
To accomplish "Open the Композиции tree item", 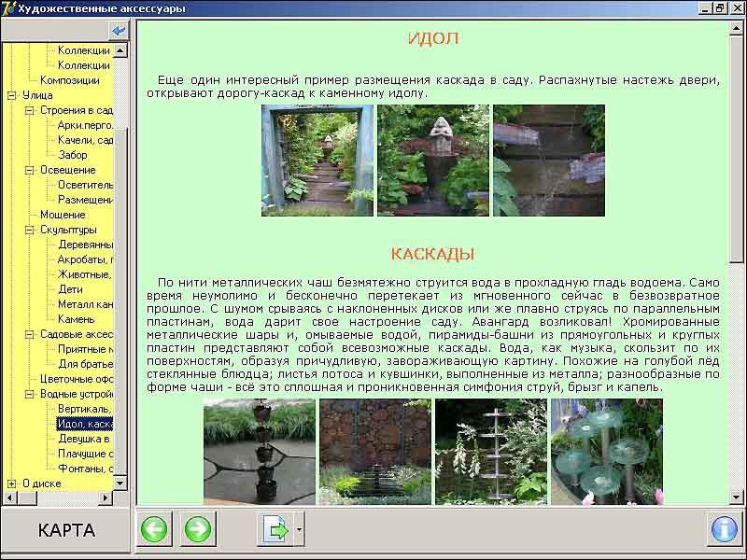I will pyautogui.click(x=69, y=80).
